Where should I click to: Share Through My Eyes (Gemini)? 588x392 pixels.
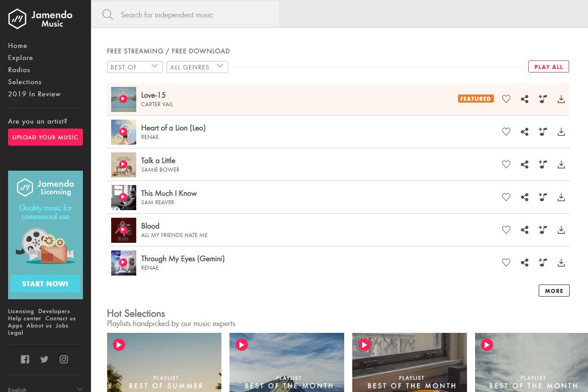coord(524,263)
